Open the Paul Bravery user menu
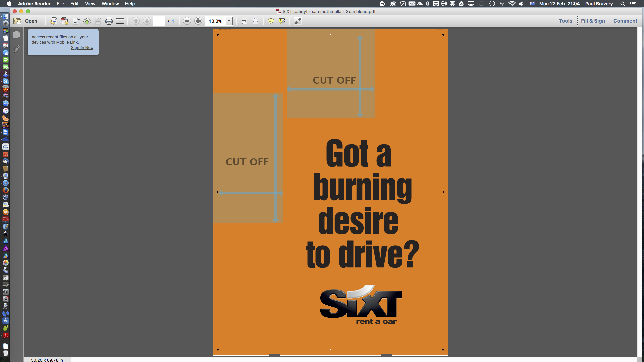Image resolution: width=644 pixels, height=362 pixels. coord(599,4)
